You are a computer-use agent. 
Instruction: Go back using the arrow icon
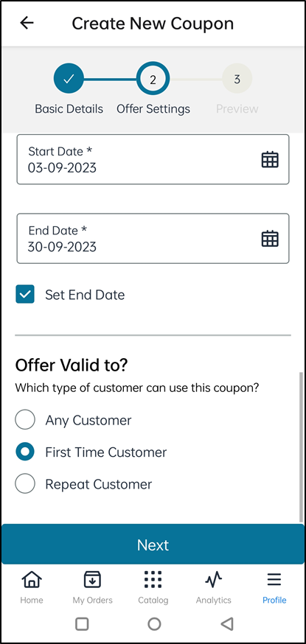point(27,23)
